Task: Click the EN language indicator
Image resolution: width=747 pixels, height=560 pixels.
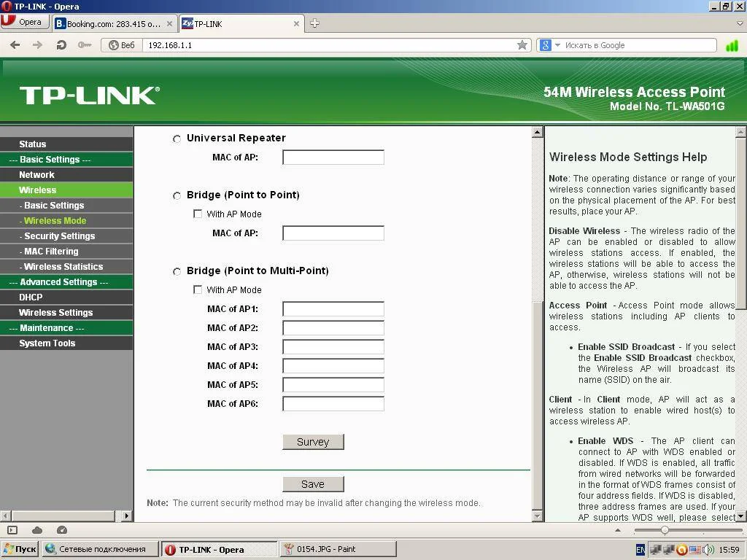Action: pos(640,550)
